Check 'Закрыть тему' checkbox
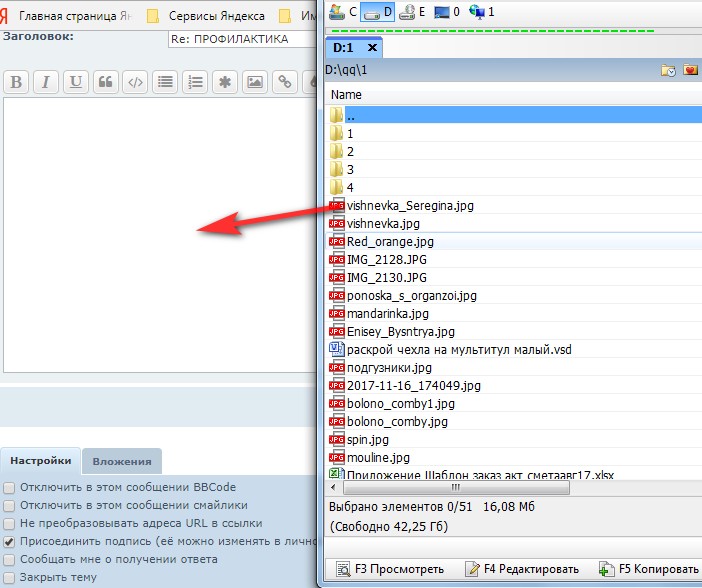The image size is (702, 588). tap(9, 577)
